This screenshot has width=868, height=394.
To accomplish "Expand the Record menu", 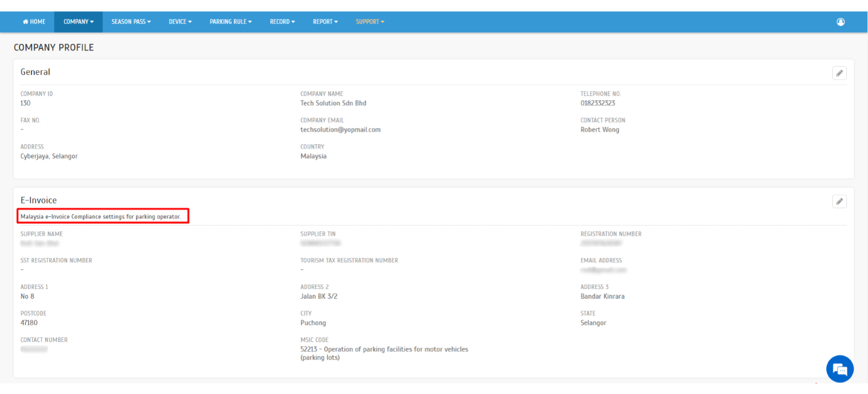I will tap(282, 22).
